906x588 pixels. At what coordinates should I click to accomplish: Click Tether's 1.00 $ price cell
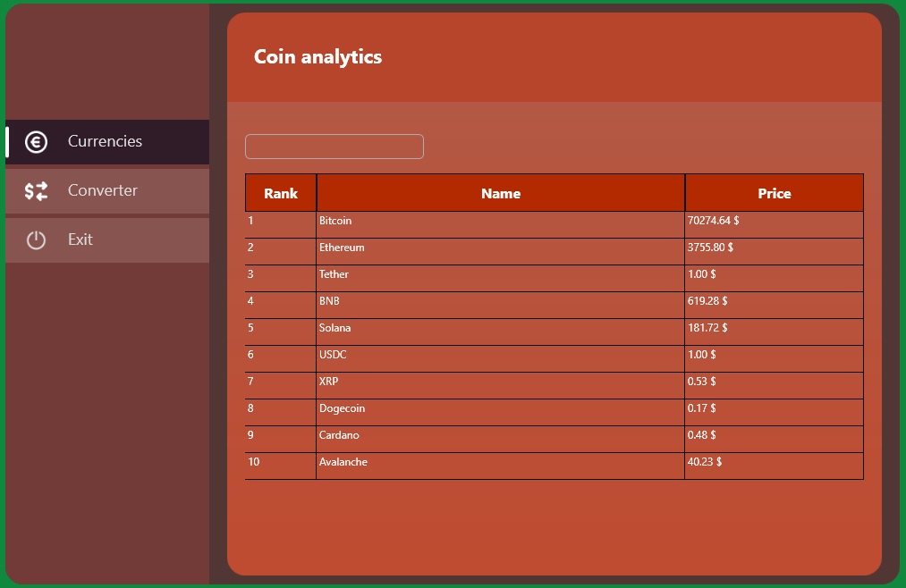pos(775,278)
